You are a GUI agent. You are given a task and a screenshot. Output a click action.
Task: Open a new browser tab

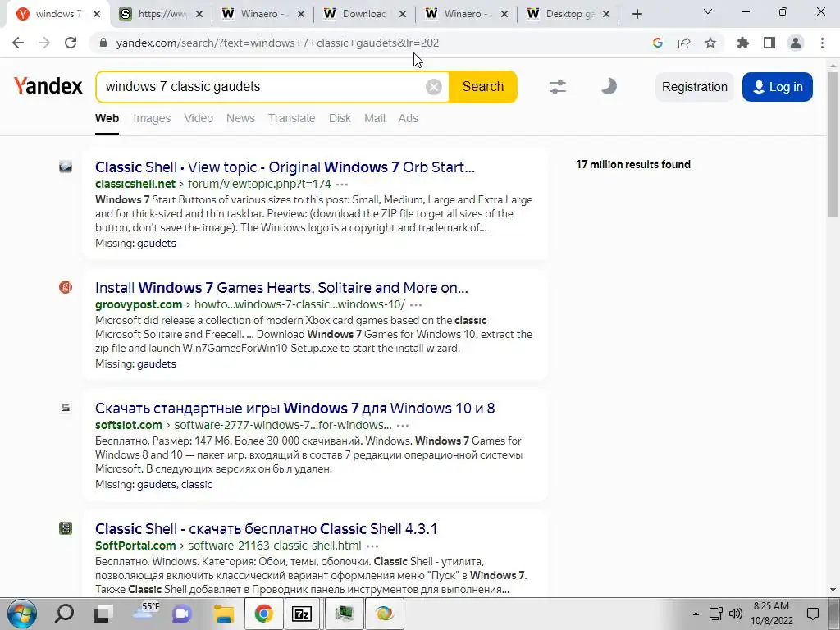click(x=637, y=14)
